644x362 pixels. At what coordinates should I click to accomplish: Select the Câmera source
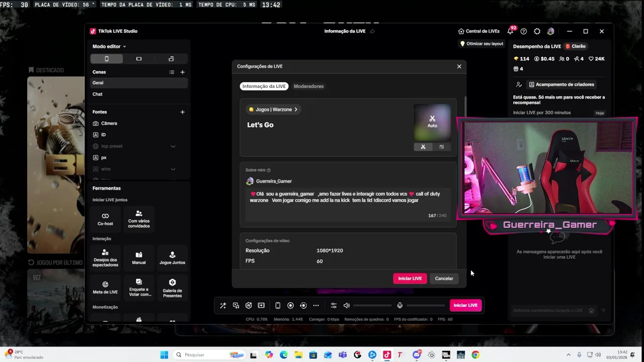pyautogui.click(x=139, y=123)
